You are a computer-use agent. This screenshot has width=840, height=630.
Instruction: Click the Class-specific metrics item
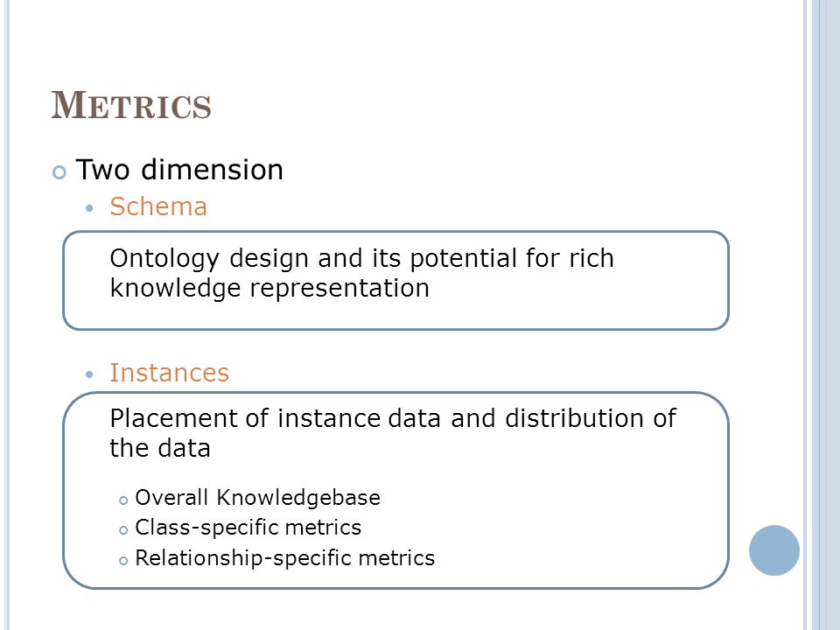248,528
